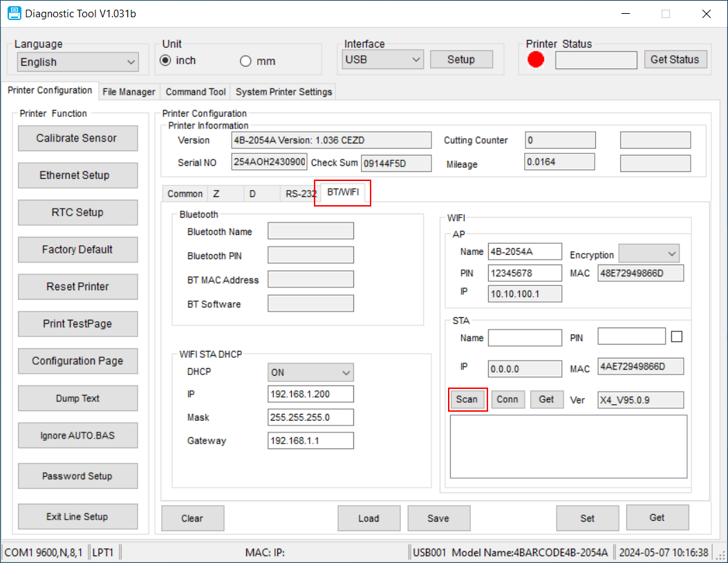Click the Factory Default button
The height and width of the screenshot is (563, 728).
pyautogui.click(x=77, y=249)
